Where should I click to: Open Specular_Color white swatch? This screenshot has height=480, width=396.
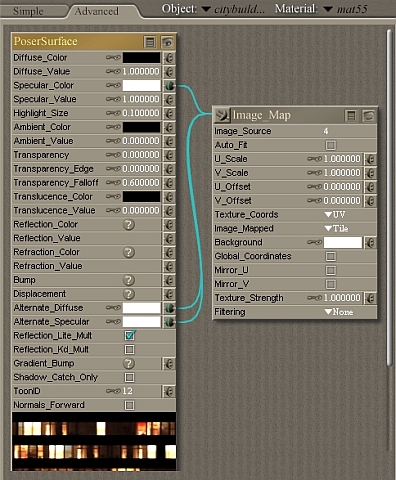coord(141,86)
